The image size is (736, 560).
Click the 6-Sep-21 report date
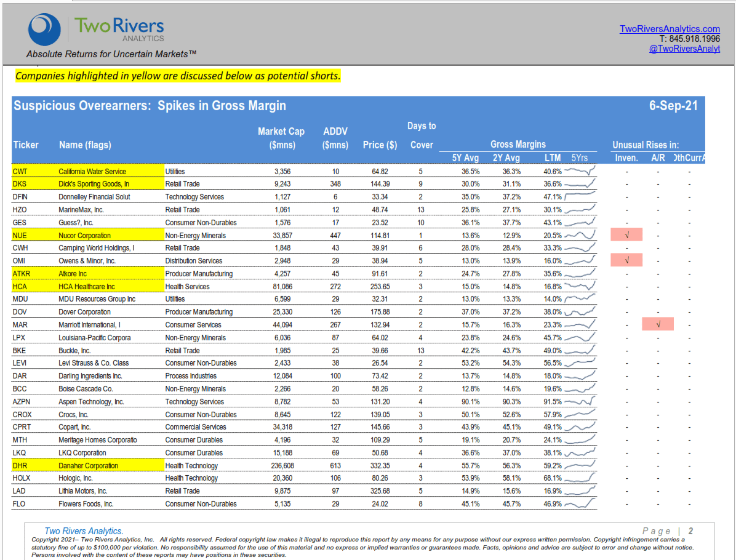coord(673,106)
